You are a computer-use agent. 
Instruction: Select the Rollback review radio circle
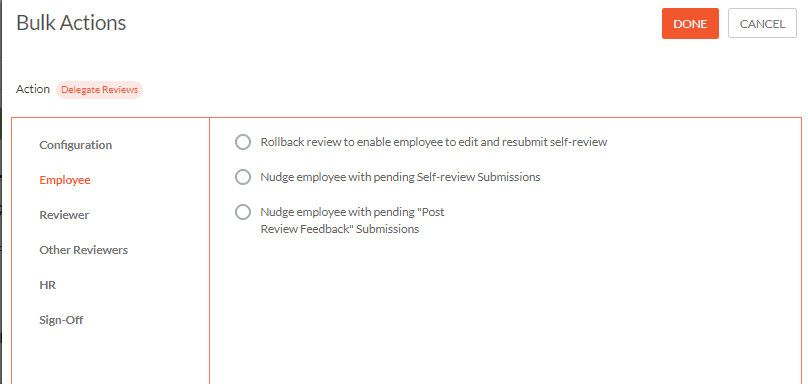[243, 142]
